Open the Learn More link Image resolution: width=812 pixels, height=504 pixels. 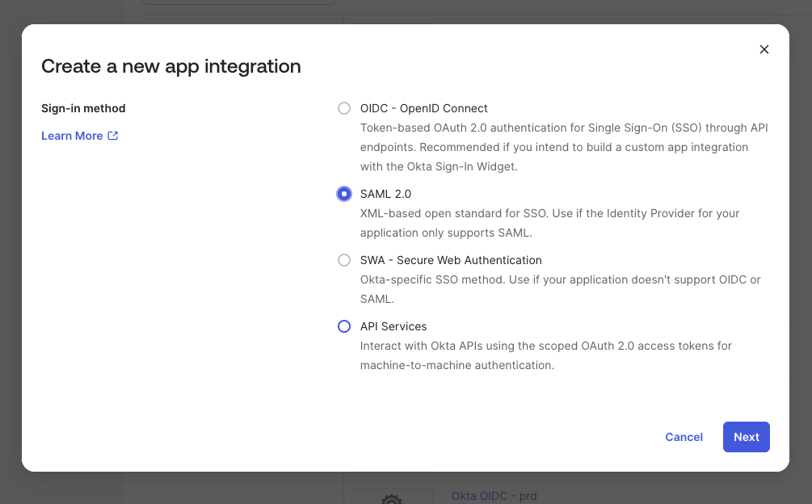72,136
